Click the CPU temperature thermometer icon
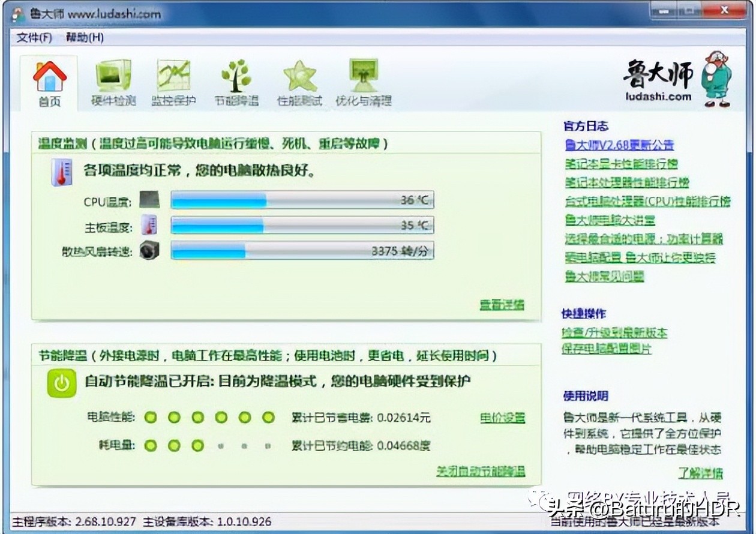Viewport: 756px width, 534px height. [148, 199]
